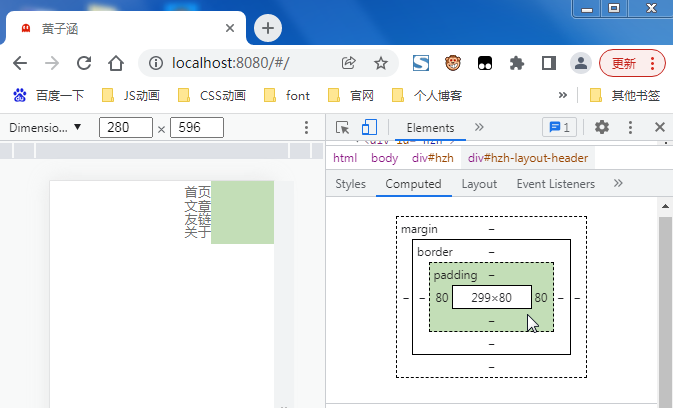Switch to the Event Listeners tab
Screen dimensions: 673x408
[556, 184]
